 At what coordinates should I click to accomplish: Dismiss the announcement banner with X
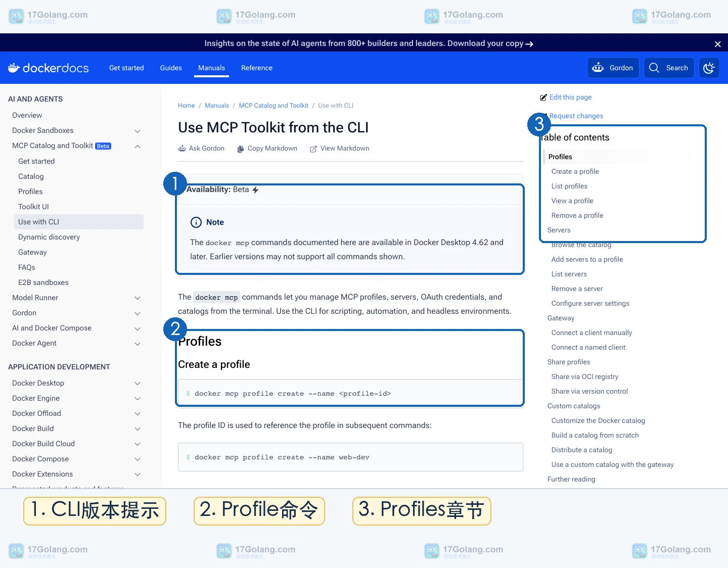pos(717,44)
